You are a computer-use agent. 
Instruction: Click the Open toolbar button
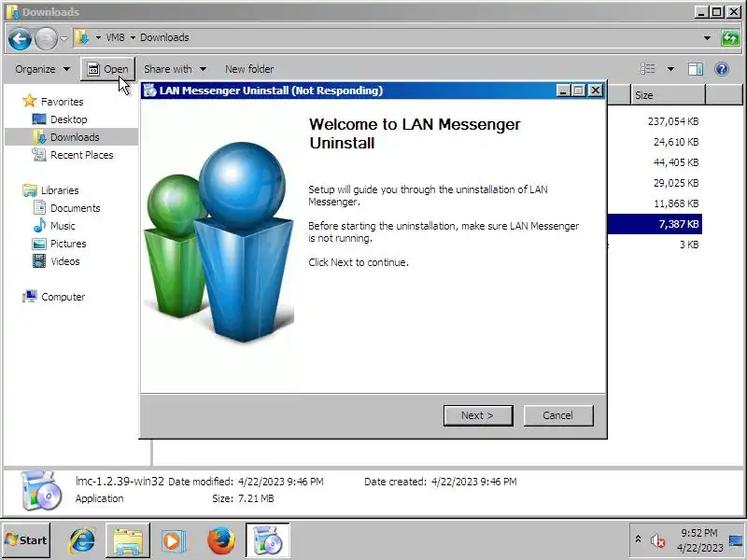click(x=107, y=69)
